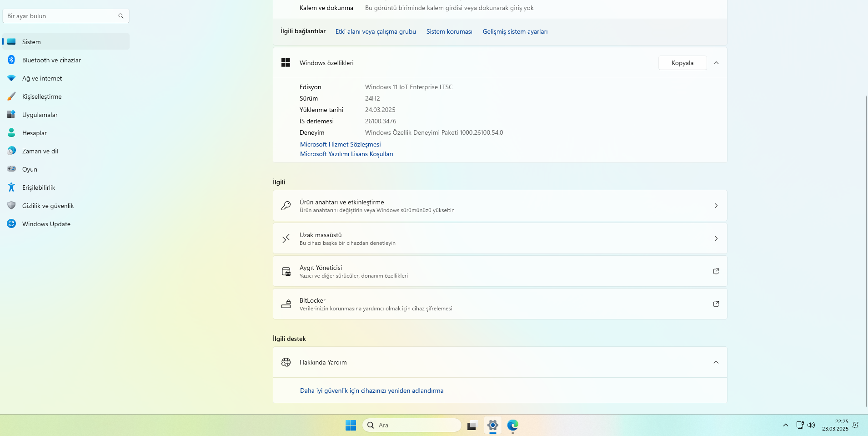The width and height of the screenshot is (868, 436).
Task: Select the Windows 11 IoT Enterprise LTSC text
Action: point(409,87)
